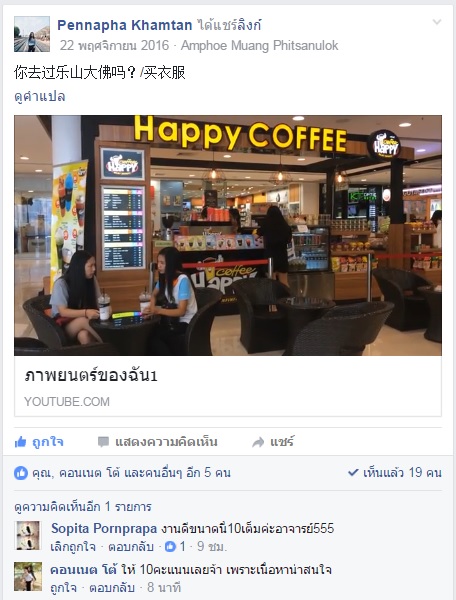Click the share arrow icon
456x600 pixels.
258,442
